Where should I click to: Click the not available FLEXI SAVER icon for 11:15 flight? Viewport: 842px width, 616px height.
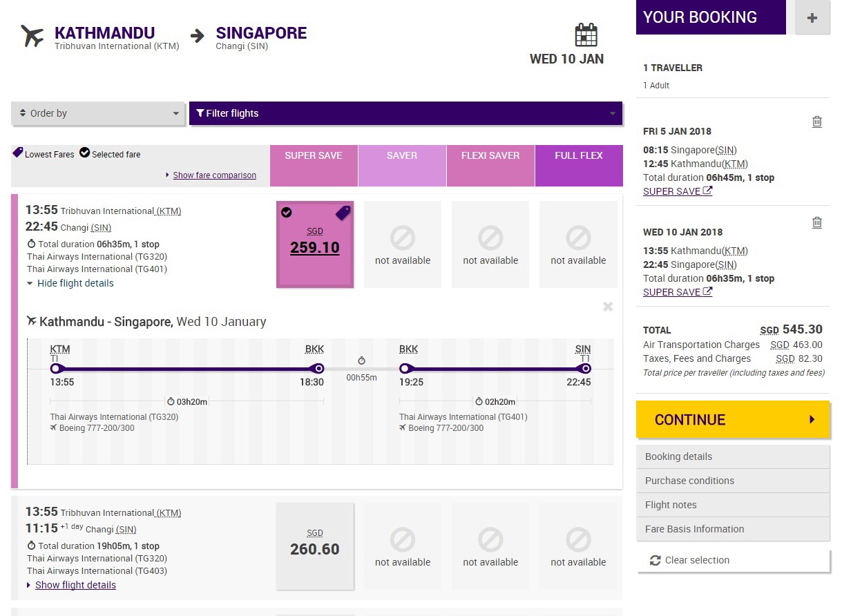click(490, 541)
